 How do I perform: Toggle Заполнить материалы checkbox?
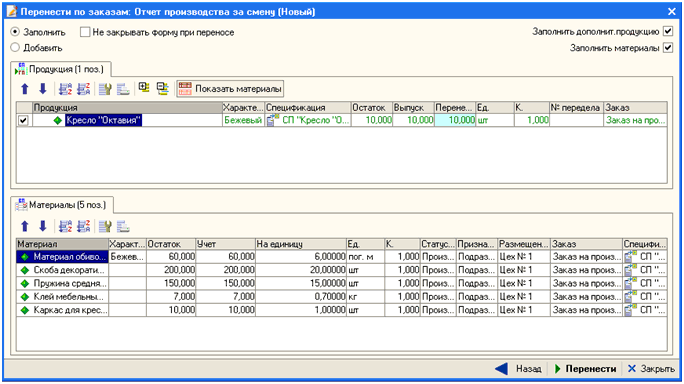coord(667,48)
